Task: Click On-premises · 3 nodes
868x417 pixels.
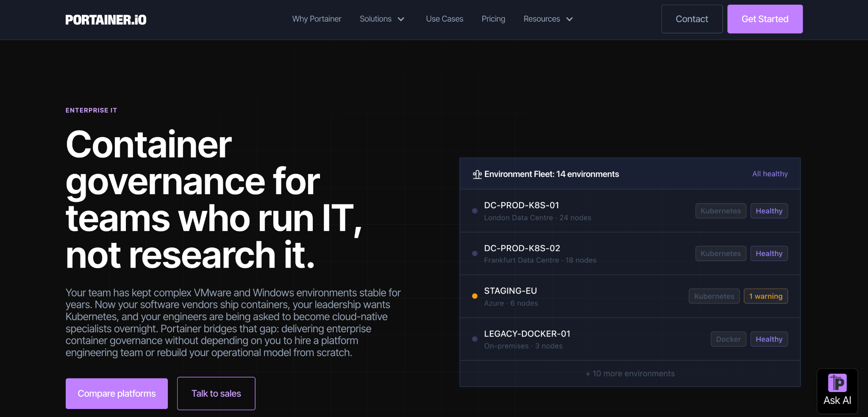Action: (523, 346)
